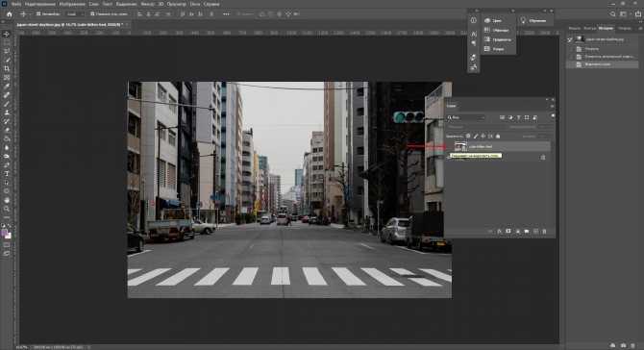Open opacity dropdown in Layers panel

pyautogui.click(x=545, y=127)
